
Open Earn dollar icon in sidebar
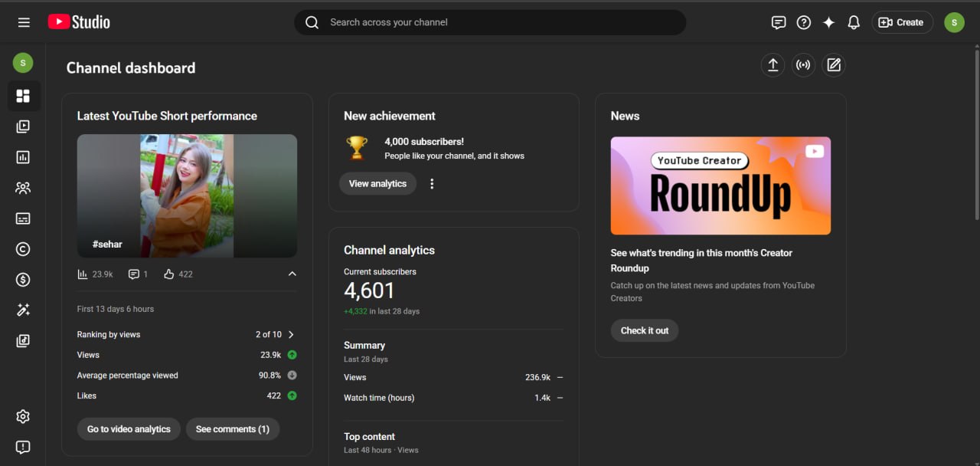pyautogui.click(x=23, y=280)
